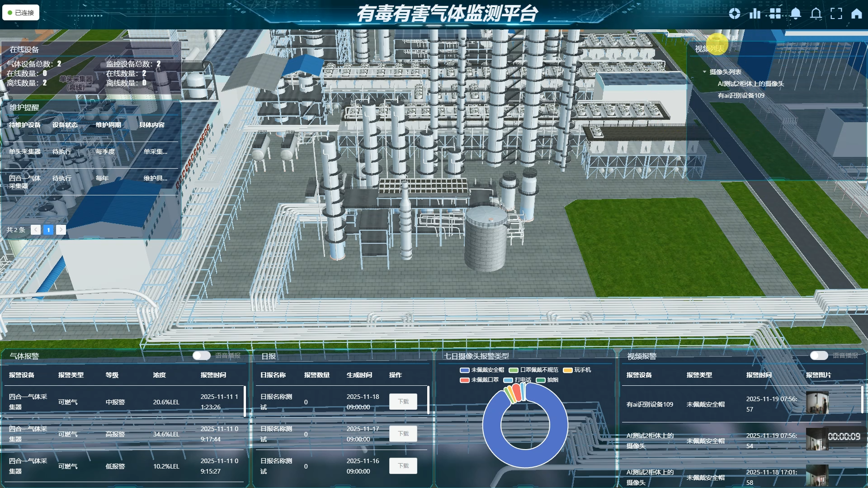
Task: Select 有ai识别设备109 in the camera list
Action: (x=741, y=95)
